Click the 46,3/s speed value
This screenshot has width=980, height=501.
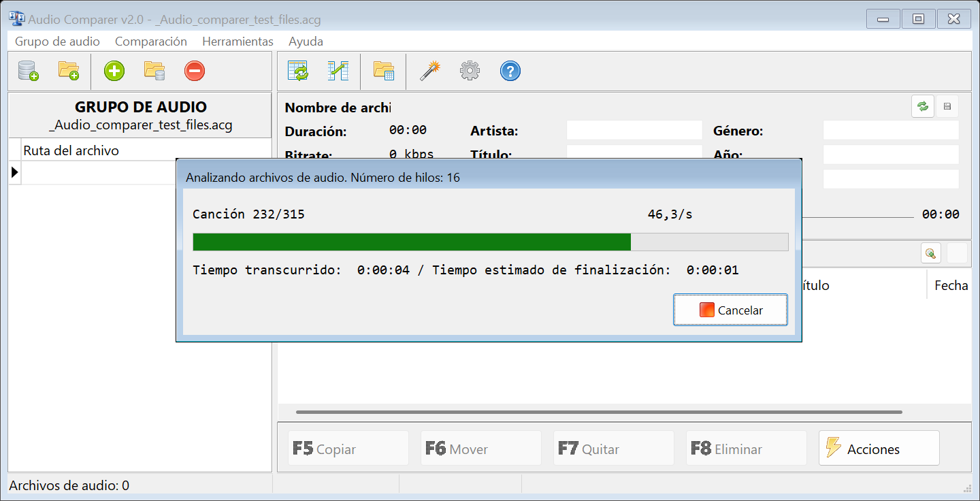click(670, 214)
